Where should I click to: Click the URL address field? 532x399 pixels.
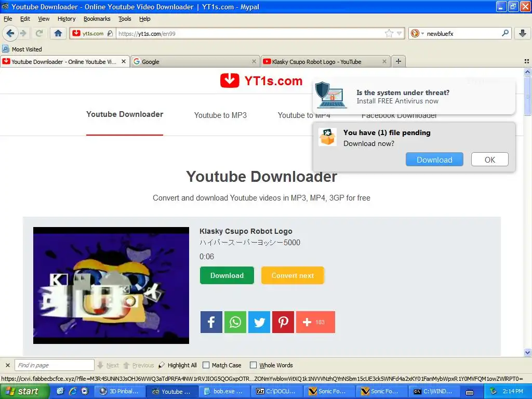click(x=251, y=33)
